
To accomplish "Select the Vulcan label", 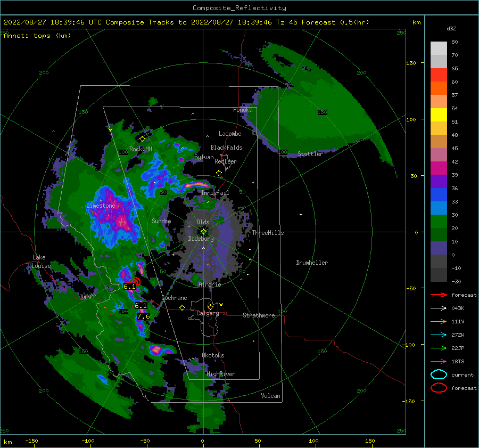I will (x=270, y=396).
